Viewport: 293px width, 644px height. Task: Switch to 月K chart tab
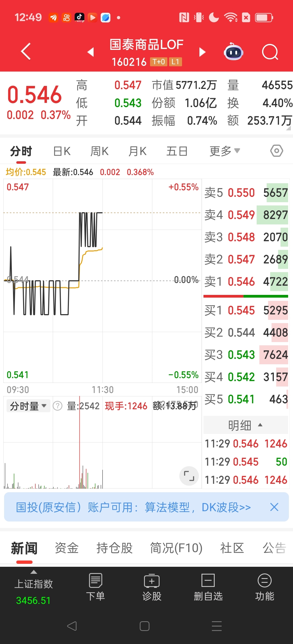pos(138,151)
